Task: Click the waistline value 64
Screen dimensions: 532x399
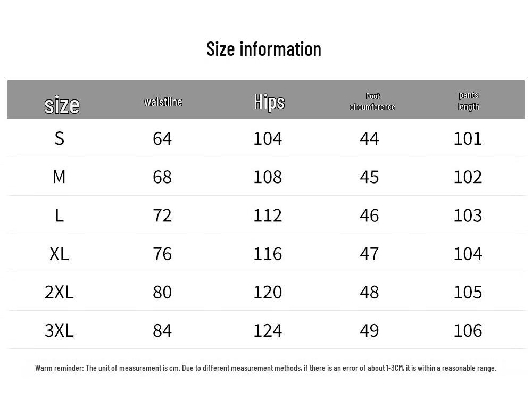Action: tap(162, 138)
